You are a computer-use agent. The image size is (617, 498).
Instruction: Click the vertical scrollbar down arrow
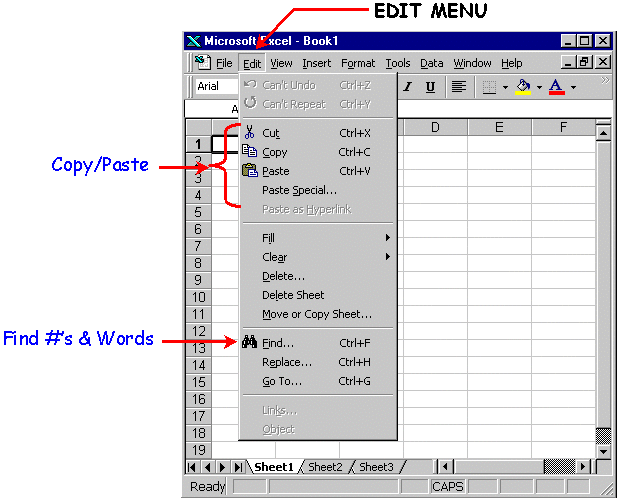[x=603, y=451]
